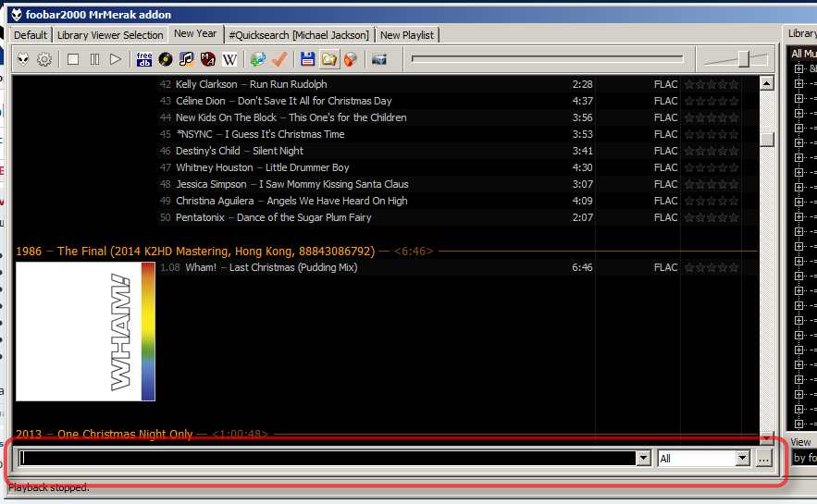817x504 pixels.
Task: Open the 'All' filter dropdown
Action: point(741,459)
